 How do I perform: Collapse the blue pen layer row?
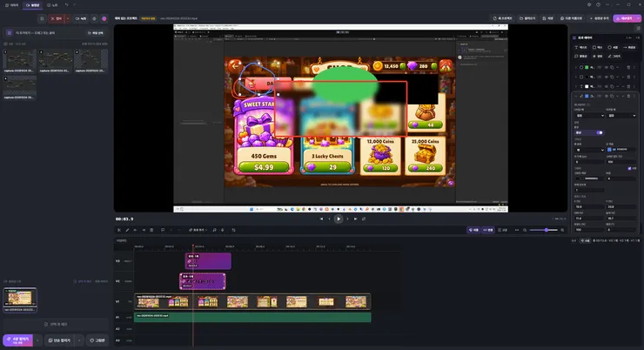(576, 96)
